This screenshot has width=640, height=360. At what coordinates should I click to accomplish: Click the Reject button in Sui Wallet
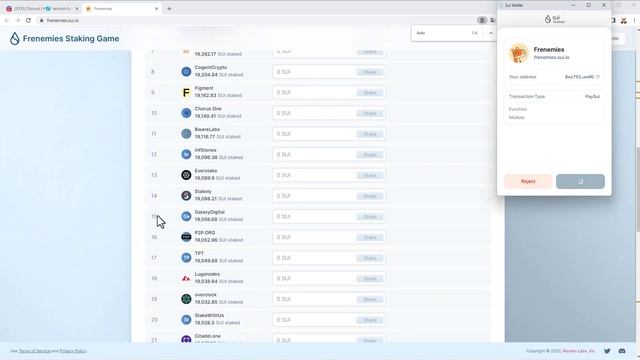[528, 181]
